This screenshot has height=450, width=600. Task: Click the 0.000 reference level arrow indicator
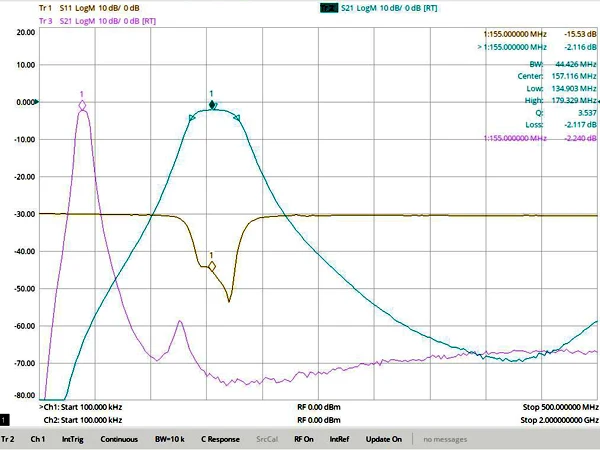[x=36, y=102]
